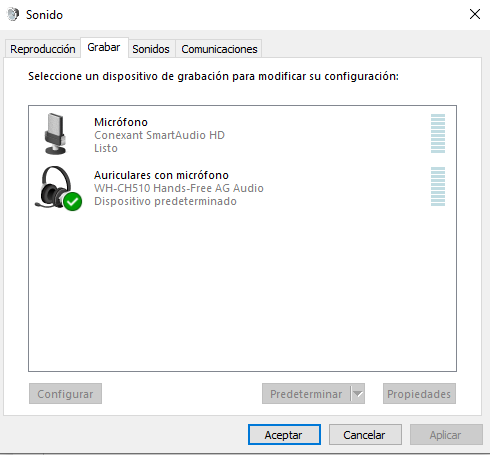Switch to the Reproducción tab
This screenshot has height=455, width=490.
tap(43, 49)
